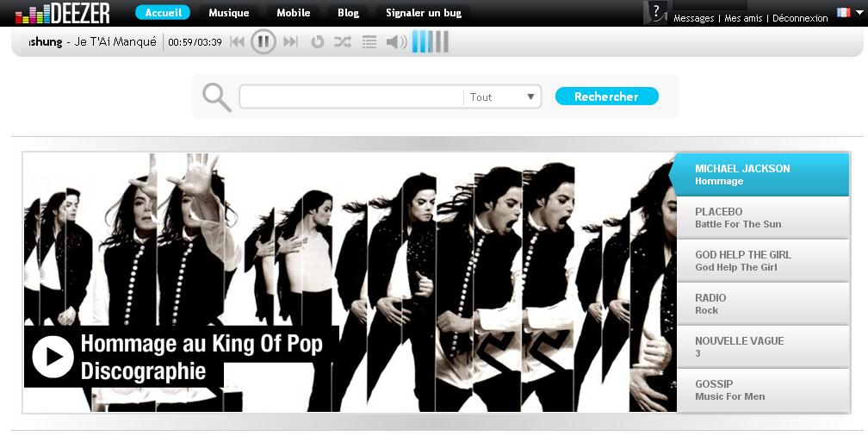Select Gossip Music For Men item
Image resolution: width=868 pixels, height=436 pixels.
pyautogui.click(x=763, y=390)
